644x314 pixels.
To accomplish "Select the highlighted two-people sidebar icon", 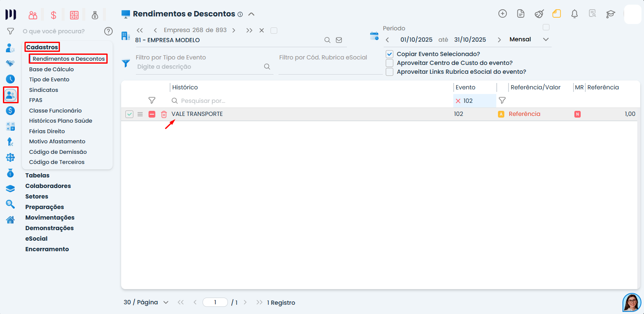I will point(11,95).
